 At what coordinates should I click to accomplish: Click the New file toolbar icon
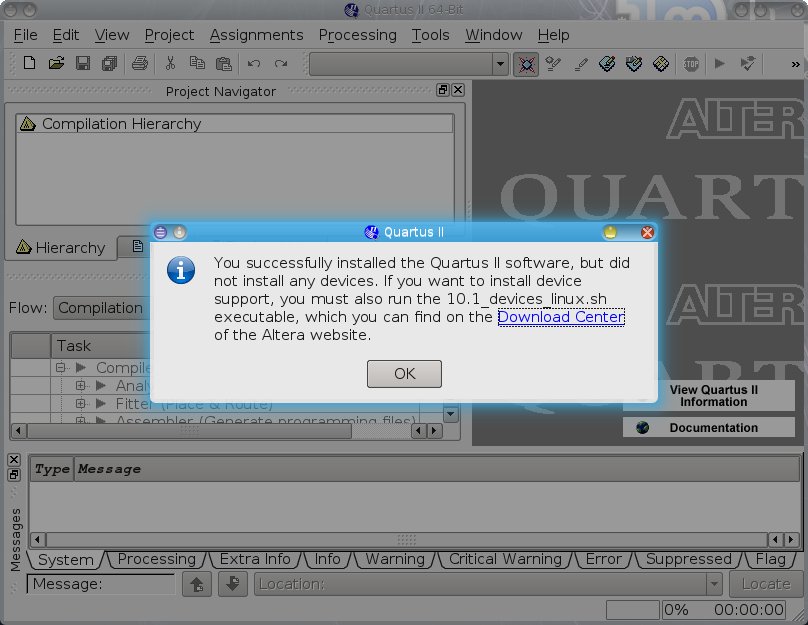point(29,64)
